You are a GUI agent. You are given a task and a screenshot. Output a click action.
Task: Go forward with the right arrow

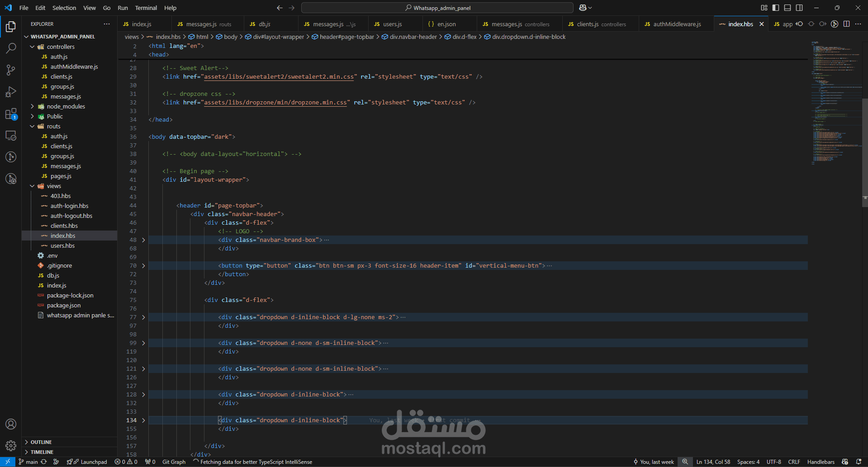click(x=292, y=8)
